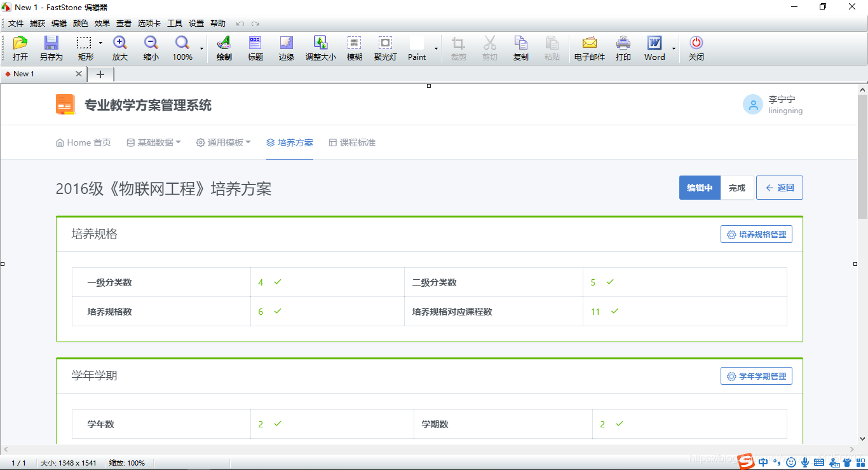Expand the Word output dropdown arrow
The width and height of the screenshot is (868, 470).
[674, 48]
